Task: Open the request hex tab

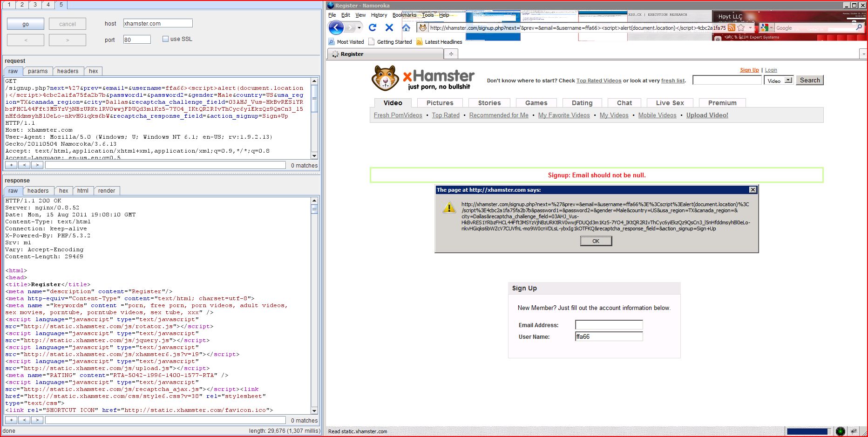Action: pos(94,71)
